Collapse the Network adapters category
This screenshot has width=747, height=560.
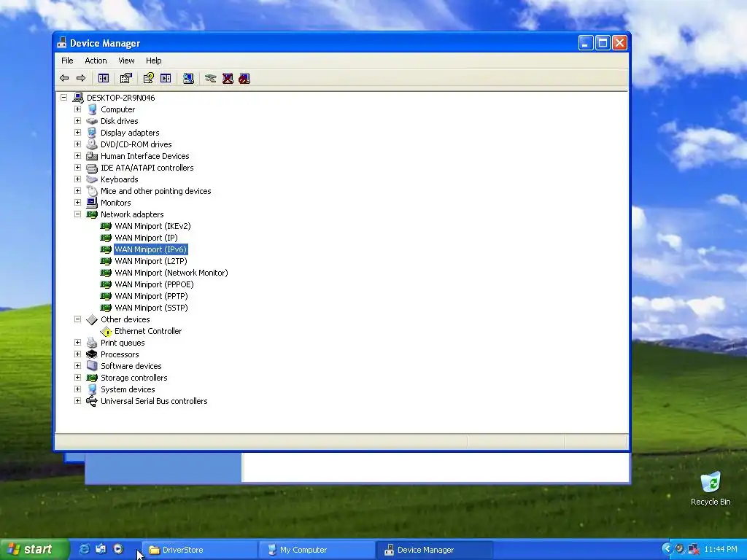click(x=77, y=214)
